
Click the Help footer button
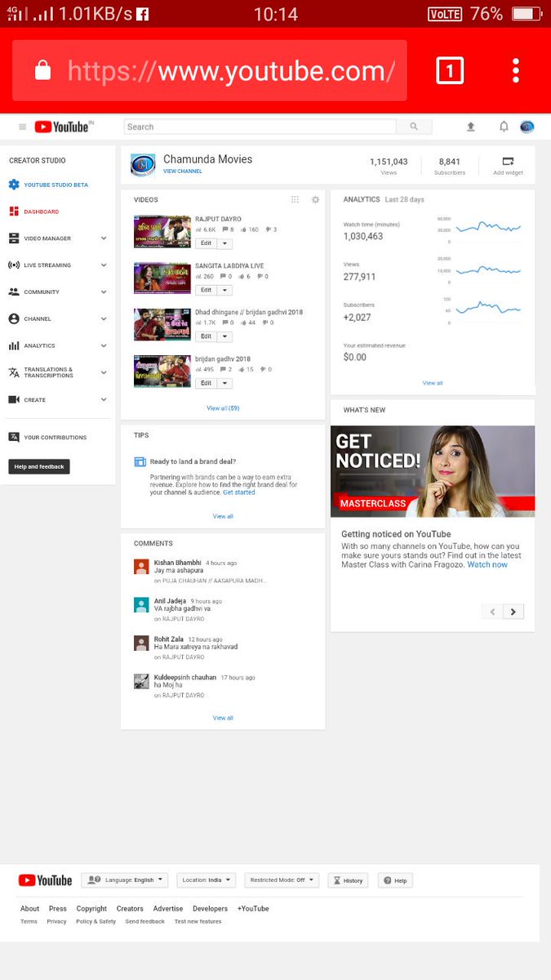click(395, 880)
